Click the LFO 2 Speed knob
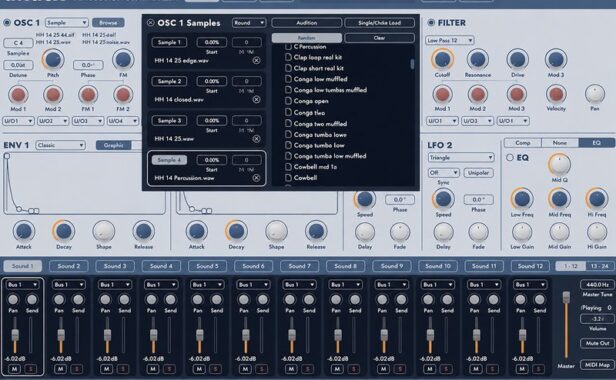The image size is (616, 380). pos(443,199)
